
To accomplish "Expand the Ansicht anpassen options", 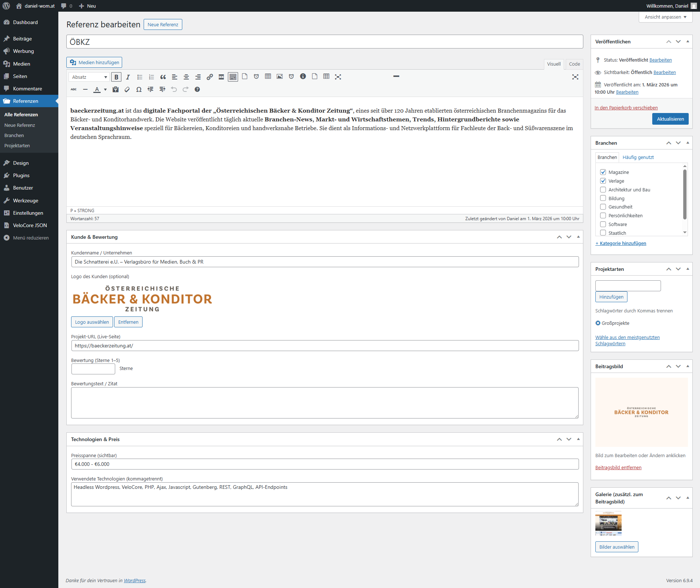I will click(665, 17).
